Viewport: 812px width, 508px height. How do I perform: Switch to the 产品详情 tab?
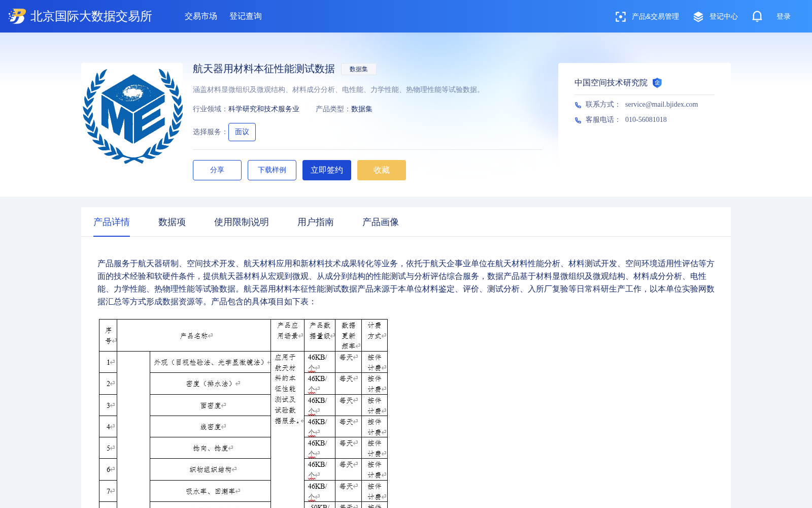click(x=112, y=222)
